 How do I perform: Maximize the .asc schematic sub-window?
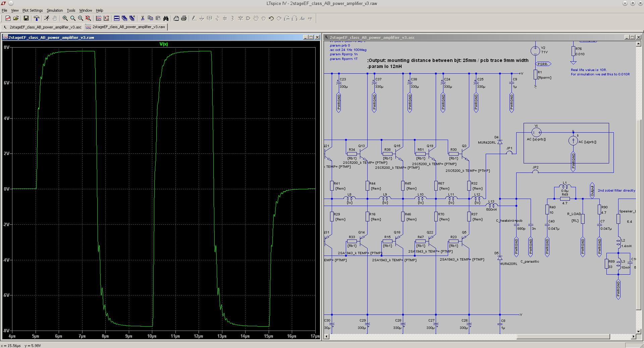click(x=633, y=37)
